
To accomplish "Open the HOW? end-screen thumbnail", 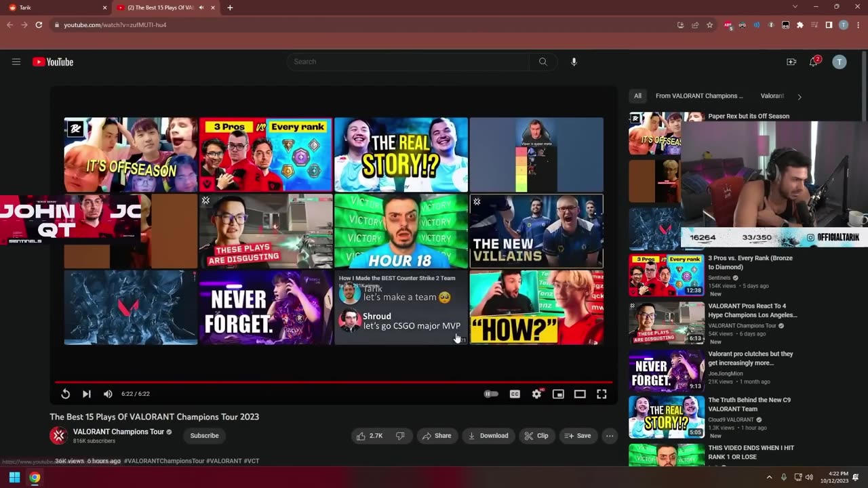I will (536, 308).
